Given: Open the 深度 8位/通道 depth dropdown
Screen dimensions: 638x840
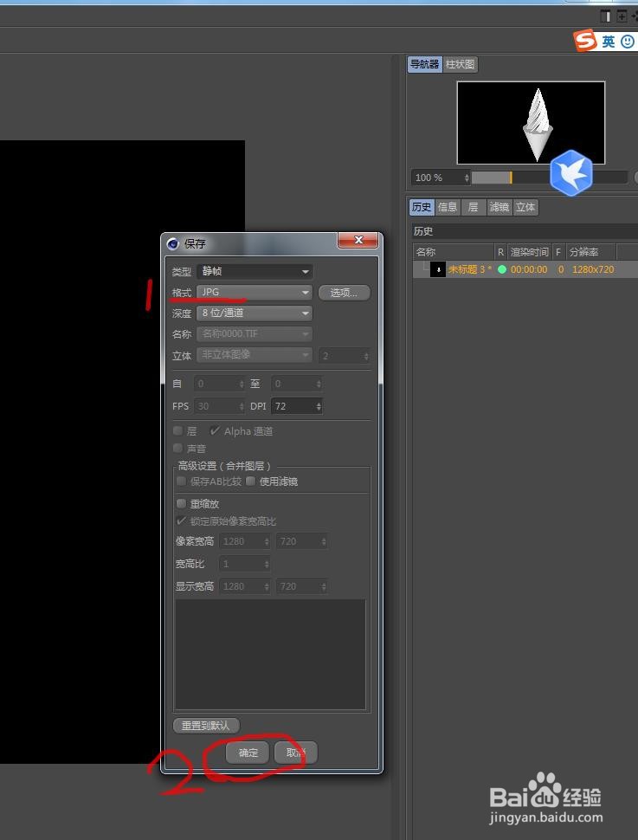Looking at the screenshot, I should point(255,313).
